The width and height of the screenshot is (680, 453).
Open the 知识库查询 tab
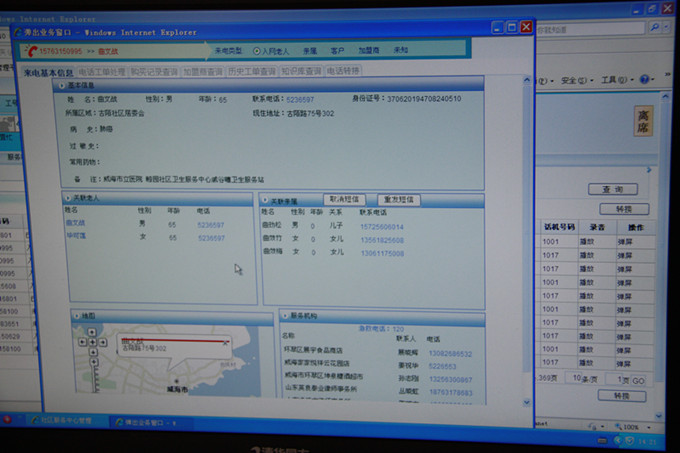click(300, 72)
